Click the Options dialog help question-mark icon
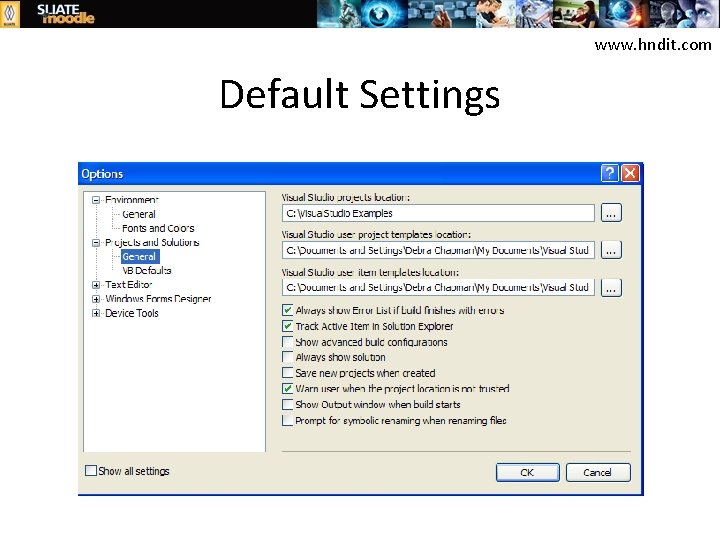720x540 pixels. click(609, 173)
